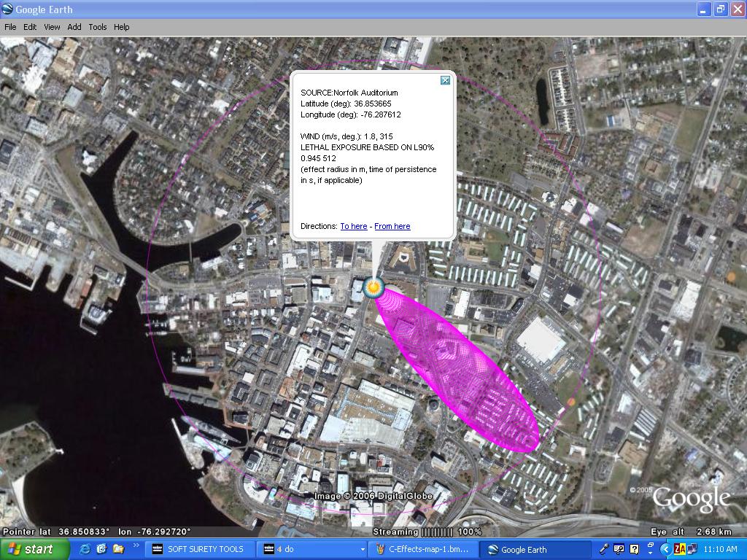
Task: Close the Norfolk Auditorium info balloon
Action: (x=445, y=80)
